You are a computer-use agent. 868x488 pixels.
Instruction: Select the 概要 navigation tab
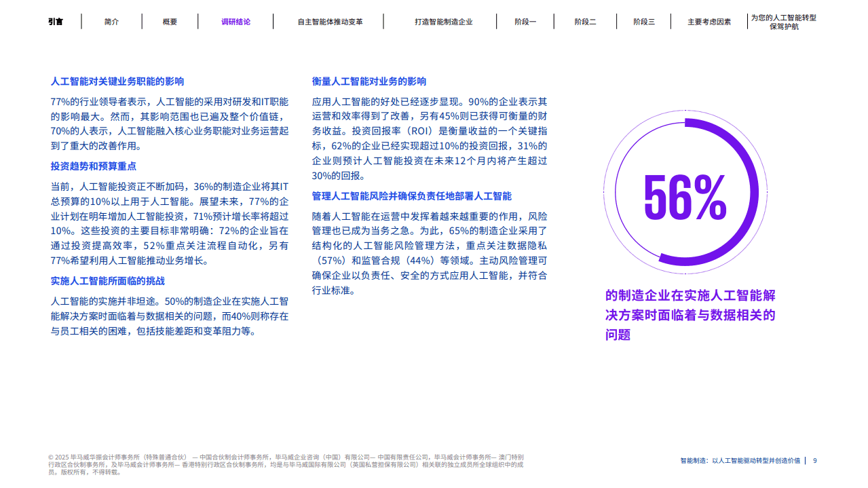pos(168,21)
